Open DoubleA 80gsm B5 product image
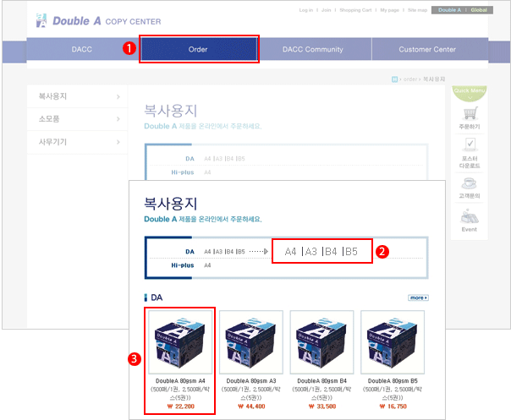 point(393,342)
